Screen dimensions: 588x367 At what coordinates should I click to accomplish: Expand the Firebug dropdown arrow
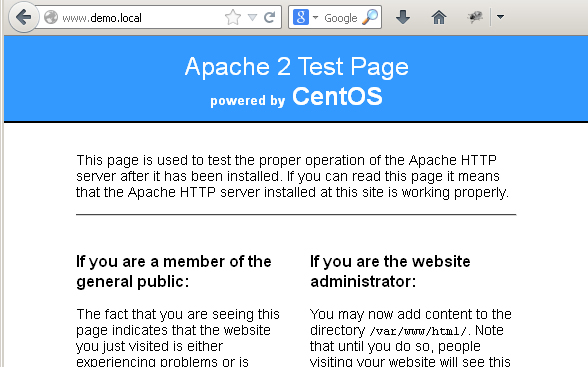point(500,17)
